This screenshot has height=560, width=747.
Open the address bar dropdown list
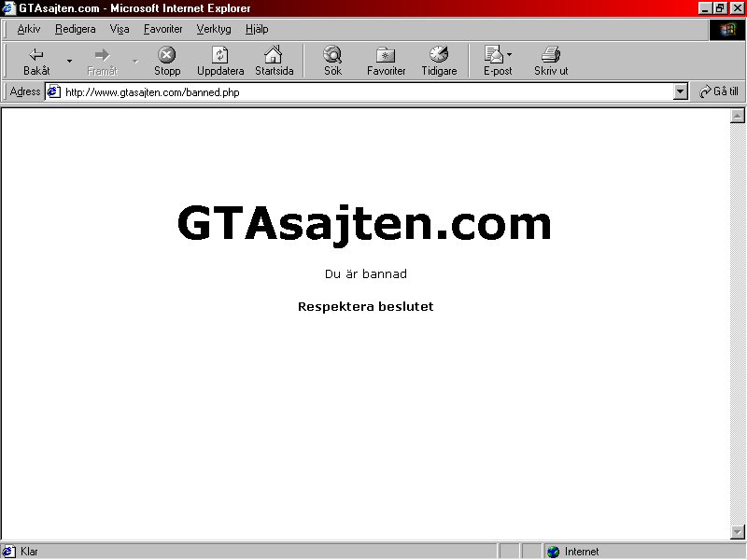coord(681,91)
